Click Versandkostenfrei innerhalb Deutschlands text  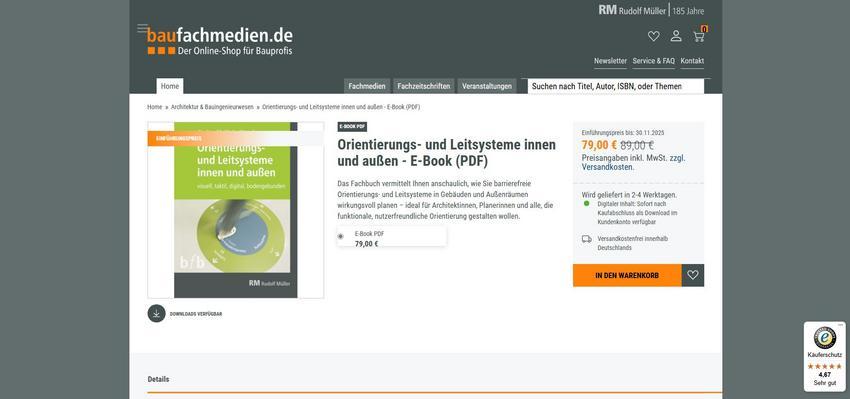(633, 243)
